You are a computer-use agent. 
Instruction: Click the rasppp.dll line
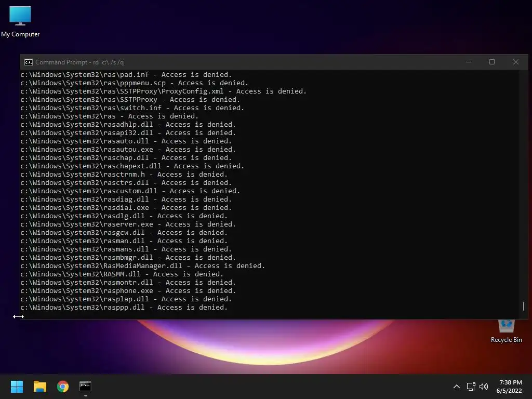click(124, 308)
